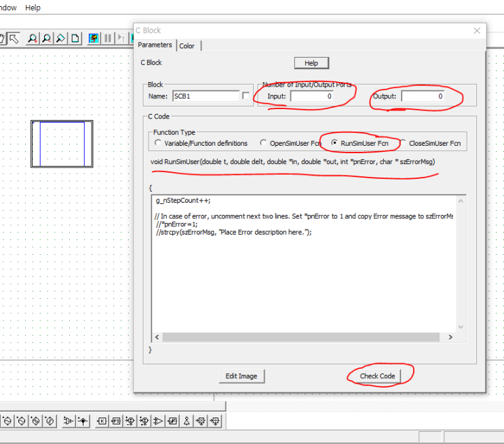Close the C Block dialog
This screenshot has height=444, width=504.
pyautogui.click(x=477, y=31)
